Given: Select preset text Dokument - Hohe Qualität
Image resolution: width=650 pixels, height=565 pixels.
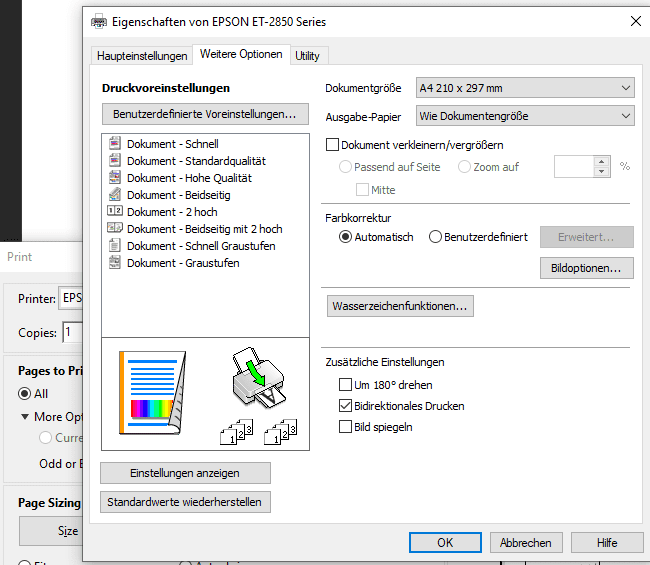Looking at the screenshot, I should 189,178.
